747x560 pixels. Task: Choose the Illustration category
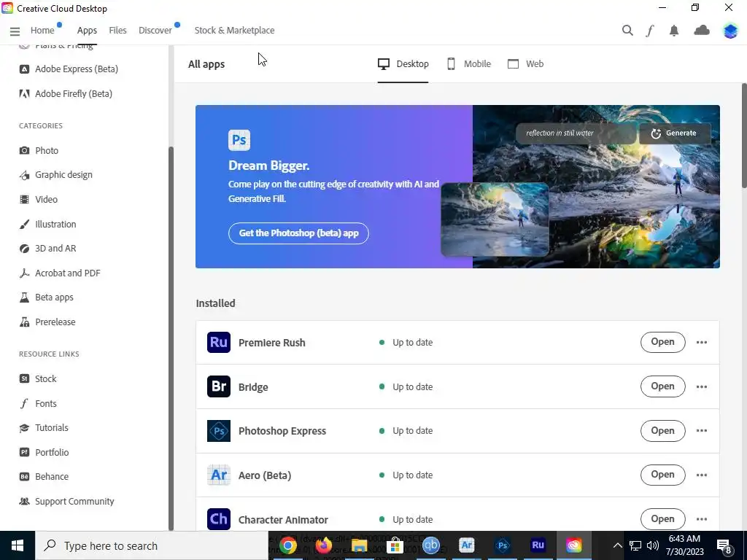pos(47,225)
